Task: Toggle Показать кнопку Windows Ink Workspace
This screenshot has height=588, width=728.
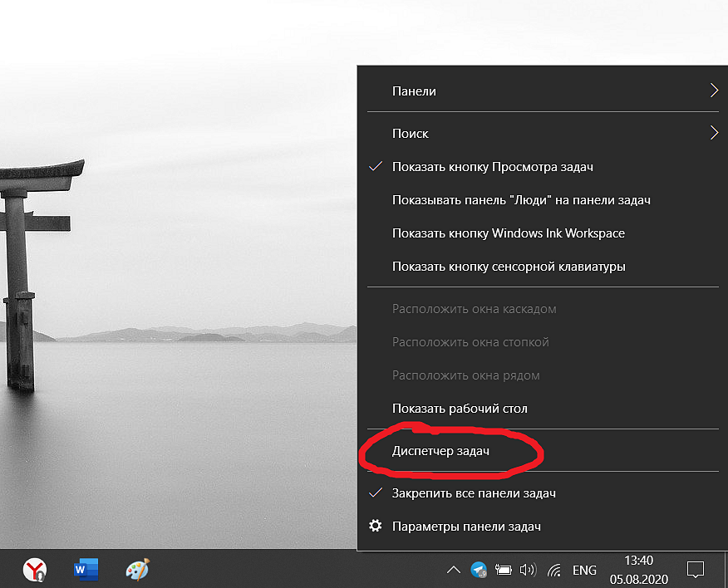Action: click(543, 233)
